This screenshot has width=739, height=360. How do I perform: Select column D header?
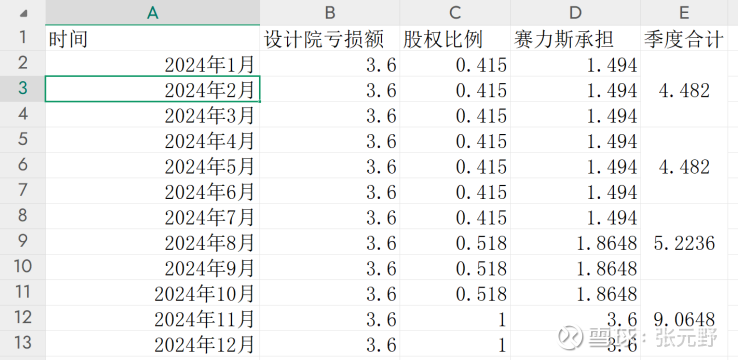pyautogui.click(x=575, y=12)
